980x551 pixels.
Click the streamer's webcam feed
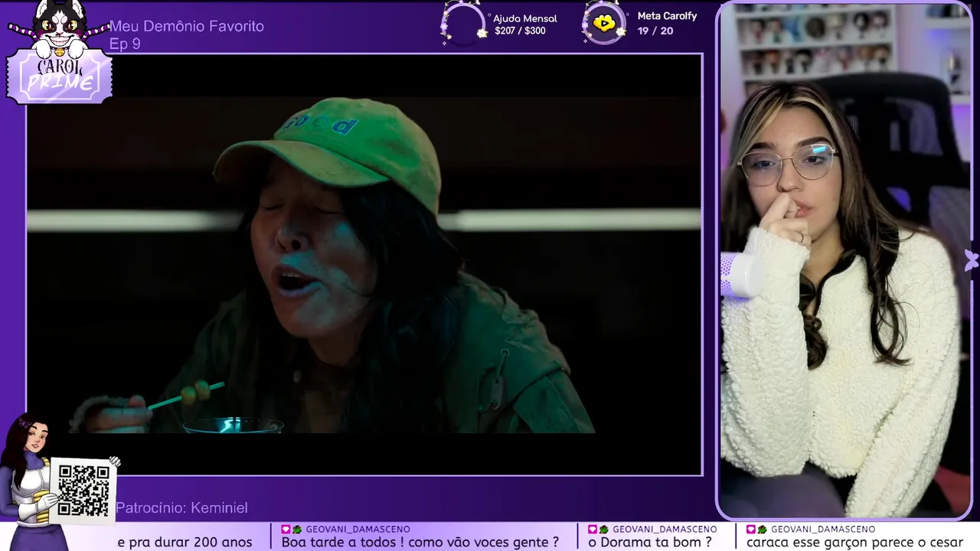[844, 260]
